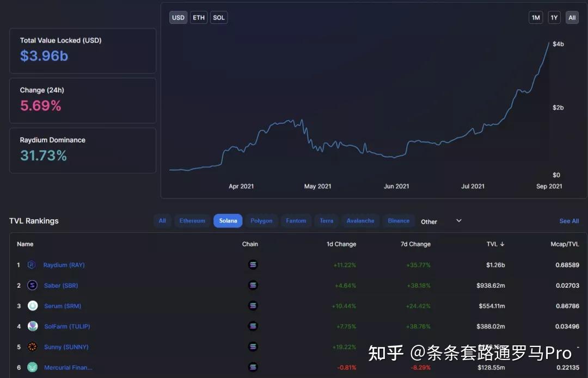Switch chart denomination to ETH
This screenshot has width=588, height=378.
point(199,17)
